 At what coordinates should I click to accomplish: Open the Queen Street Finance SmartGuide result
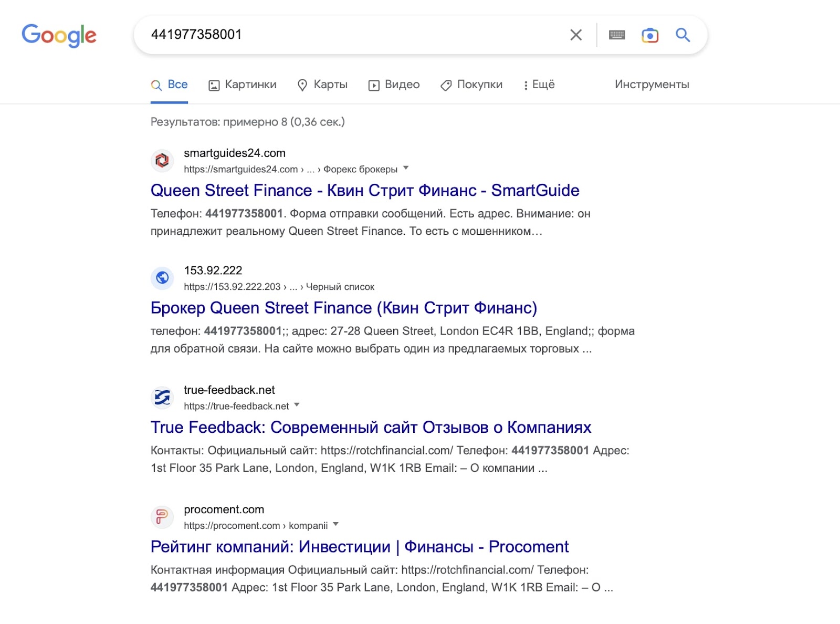[365, 190]
